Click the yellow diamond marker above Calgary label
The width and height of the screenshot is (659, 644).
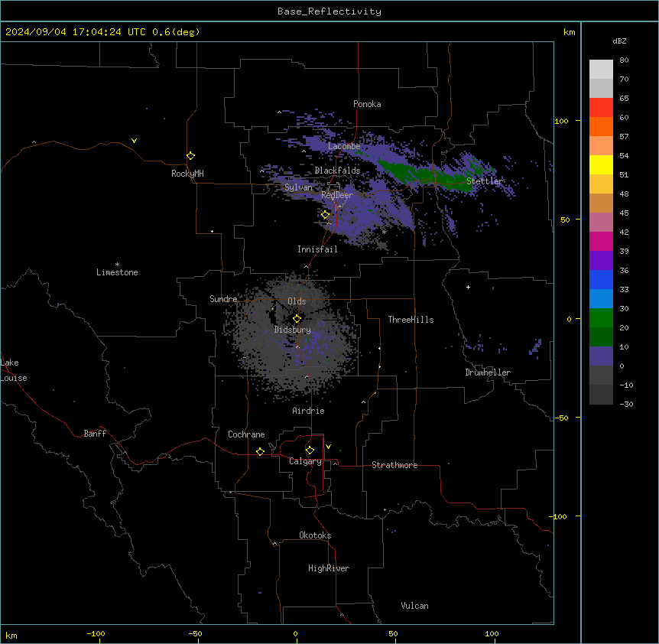pyautogui.click(x=310, y=450)
